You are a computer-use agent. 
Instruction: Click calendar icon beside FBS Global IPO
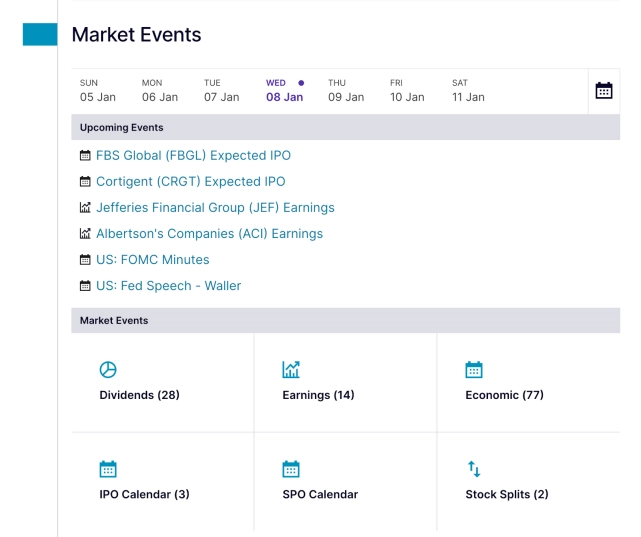click(85, 156)
